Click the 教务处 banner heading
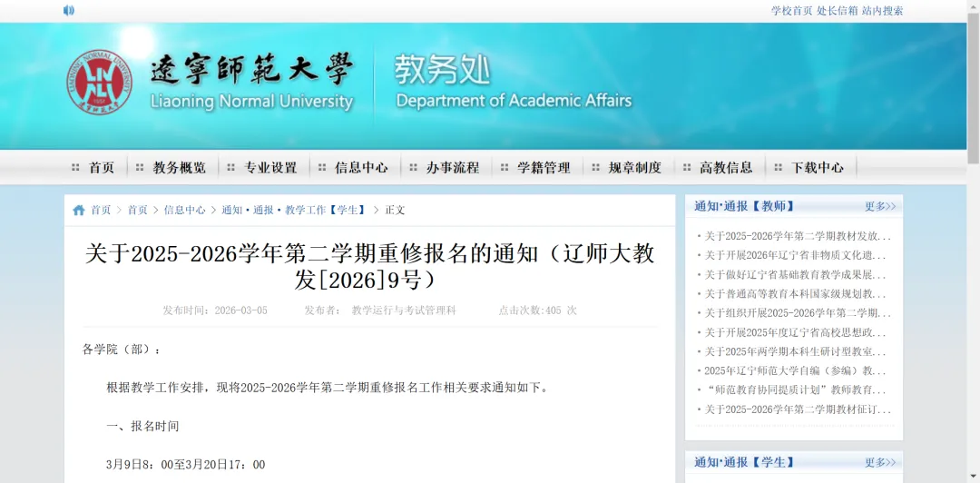The height and width of the screenshot is (483, 980). (x=442, y=69)
